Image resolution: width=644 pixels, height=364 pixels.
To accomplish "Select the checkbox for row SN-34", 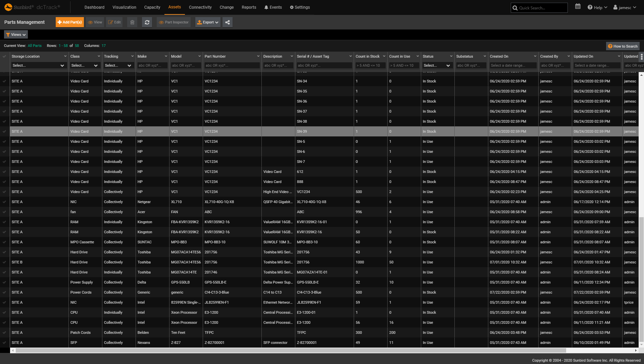I will 4,81.
